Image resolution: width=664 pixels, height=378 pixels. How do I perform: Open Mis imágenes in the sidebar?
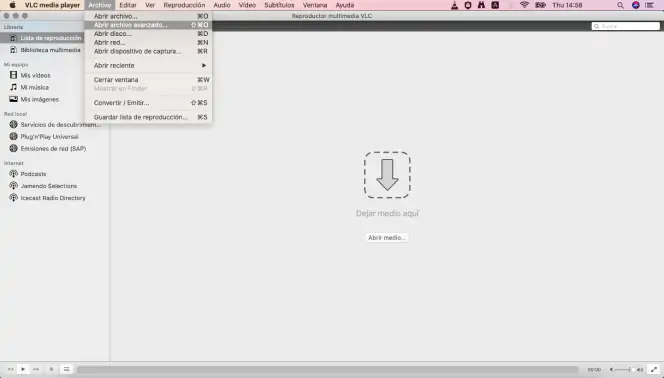(x=39, y=99)
